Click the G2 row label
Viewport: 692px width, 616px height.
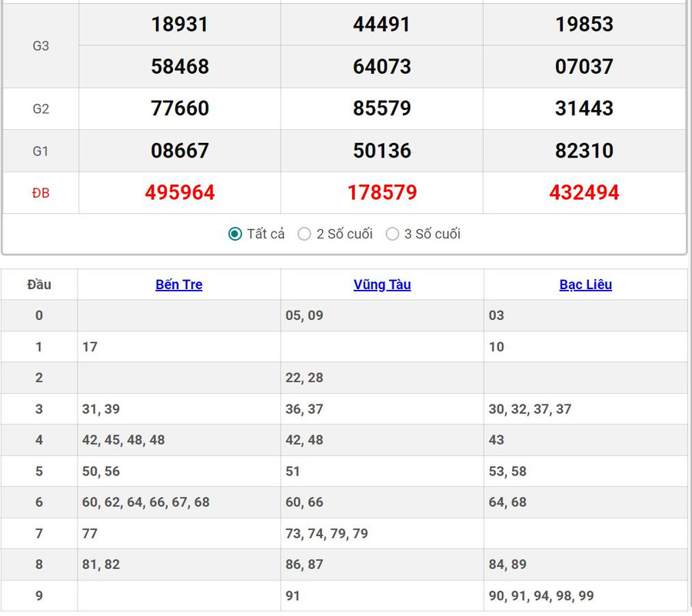click(x=41, y=108)
